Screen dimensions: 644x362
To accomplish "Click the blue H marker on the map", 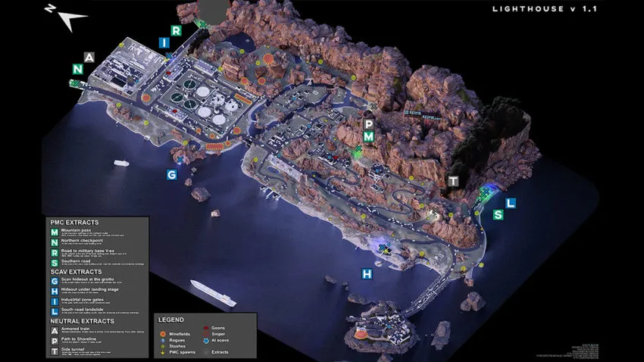I will (x=367, y=273).
